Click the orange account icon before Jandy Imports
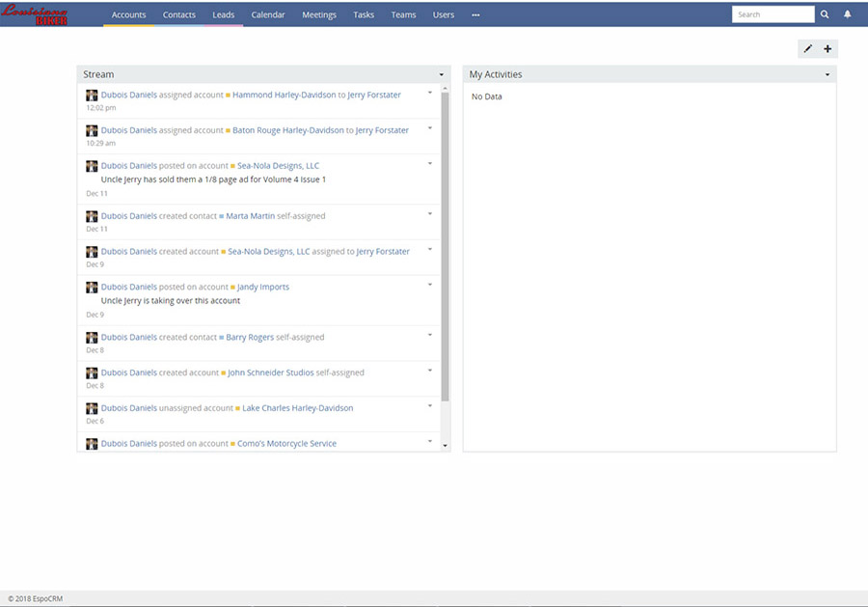868x607 pixels. [232, 288]
